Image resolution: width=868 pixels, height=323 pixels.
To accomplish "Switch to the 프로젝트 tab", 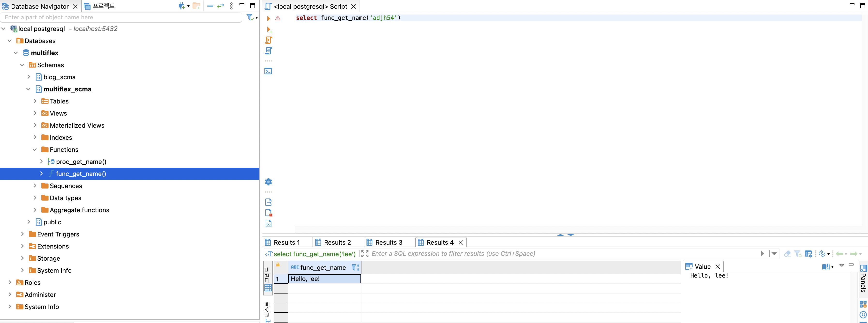I will 103,6.
